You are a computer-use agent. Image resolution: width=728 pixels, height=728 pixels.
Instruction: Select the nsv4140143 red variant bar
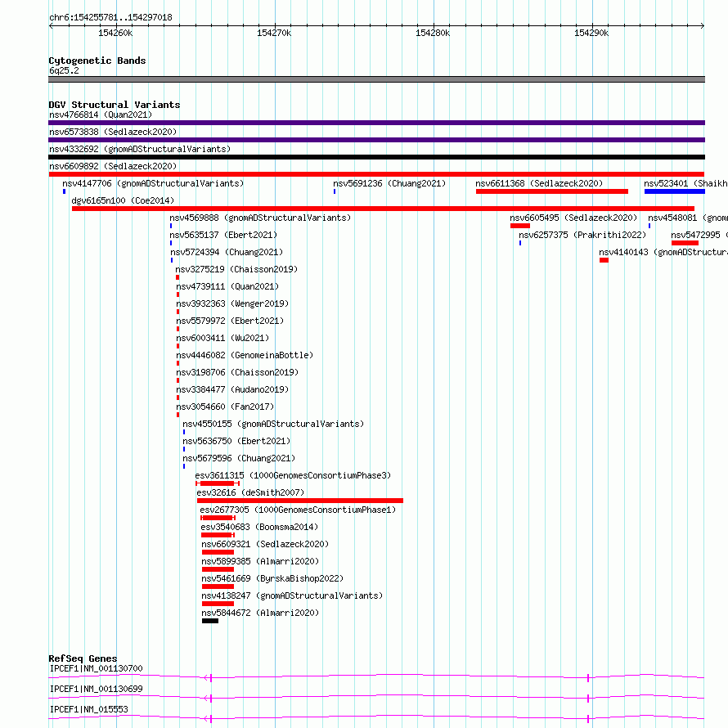[x=604, y=260]
